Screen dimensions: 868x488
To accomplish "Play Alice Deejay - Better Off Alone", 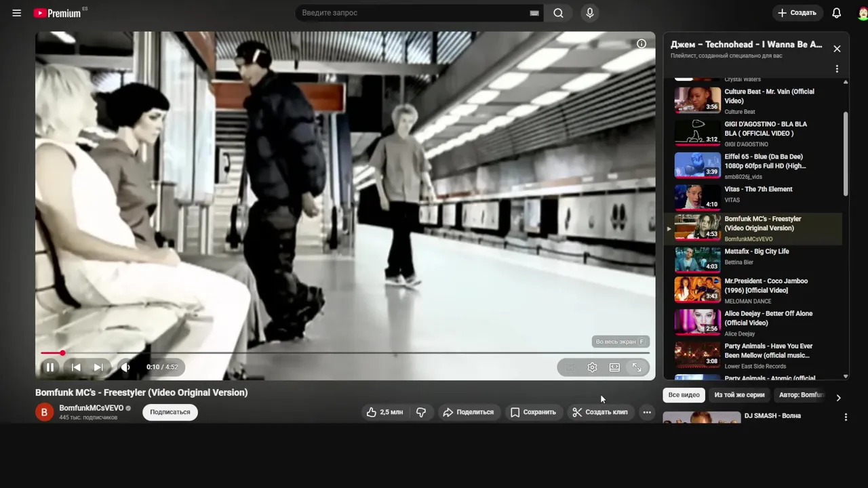I will coord(753,323).
